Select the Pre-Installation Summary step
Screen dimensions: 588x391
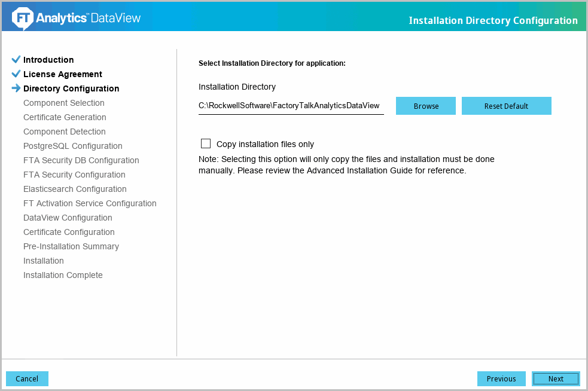pos(71,246)
